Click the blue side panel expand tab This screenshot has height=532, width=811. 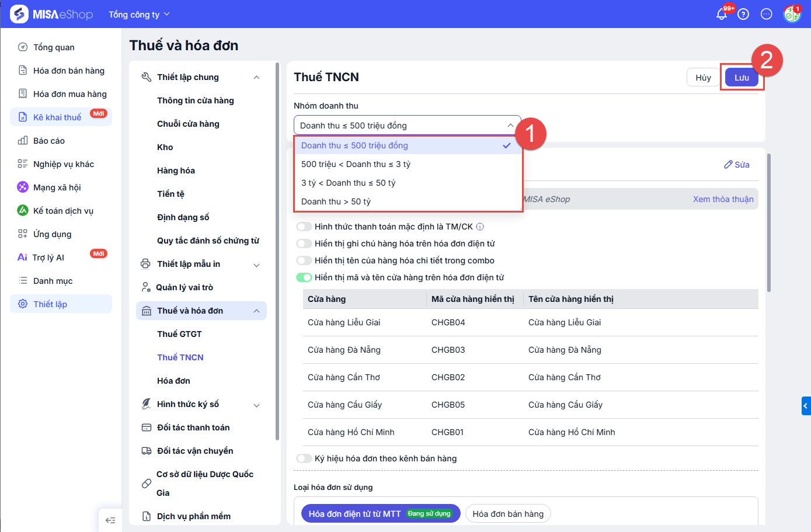[806, 406]
